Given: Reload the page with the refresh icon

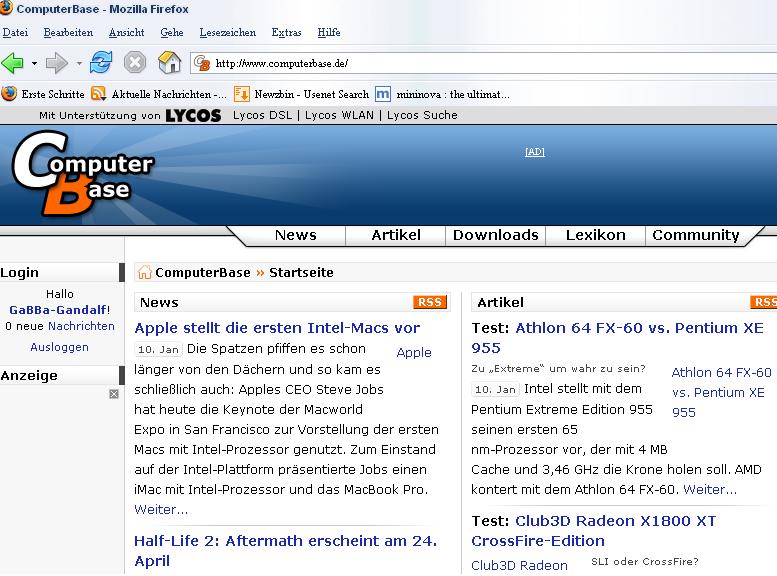Looking at the screenshot, I should [101, 63].
